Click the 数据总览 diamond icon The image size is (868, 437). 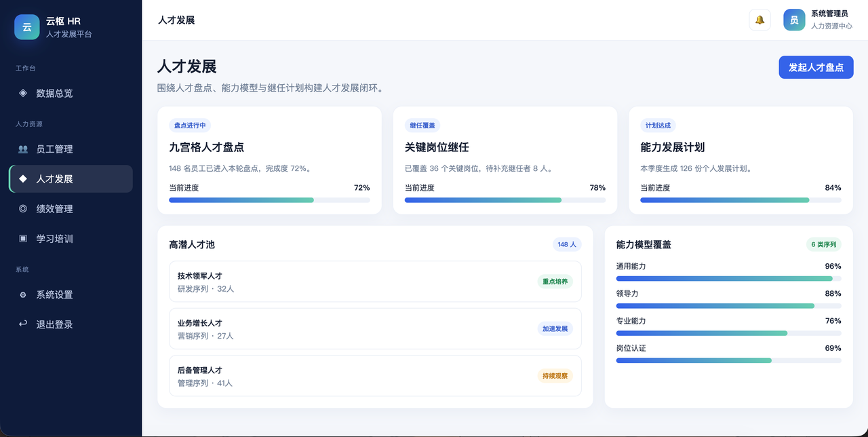(23, 93)
